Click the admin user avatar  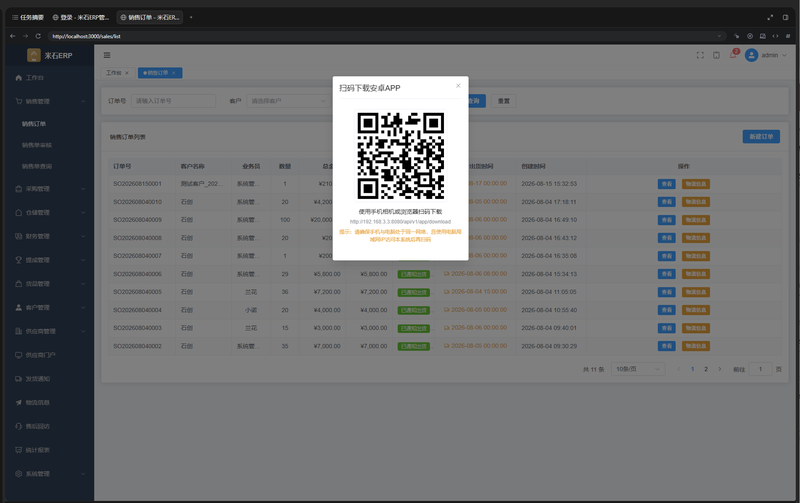(751, 55)
